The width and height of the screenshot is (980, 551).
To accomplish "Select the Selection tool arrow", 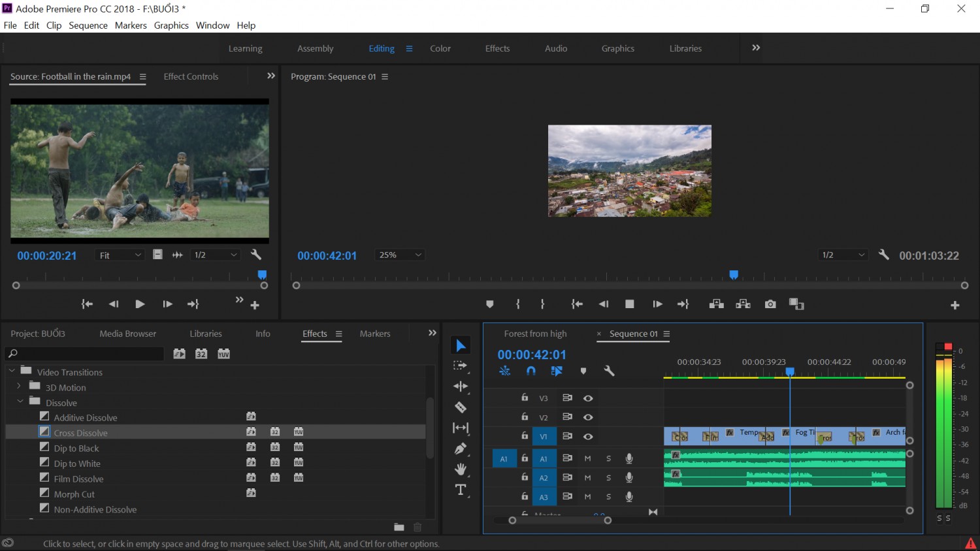I will (461, 345).
